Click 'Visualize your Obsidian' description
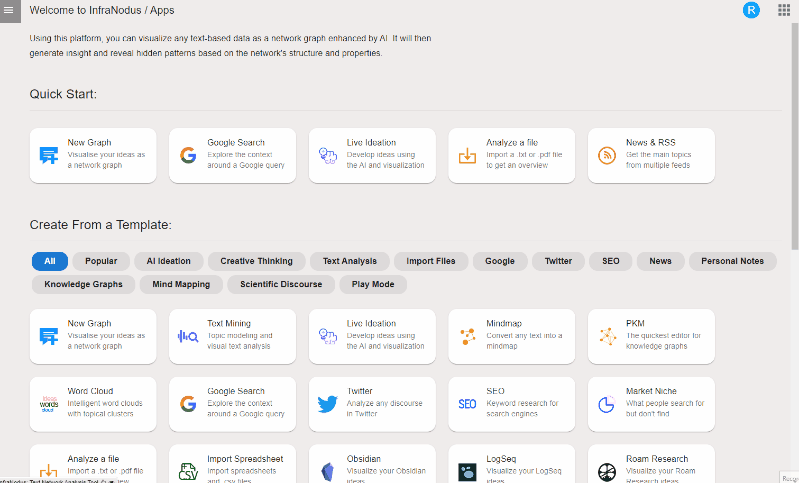 (x=386, y=471)
